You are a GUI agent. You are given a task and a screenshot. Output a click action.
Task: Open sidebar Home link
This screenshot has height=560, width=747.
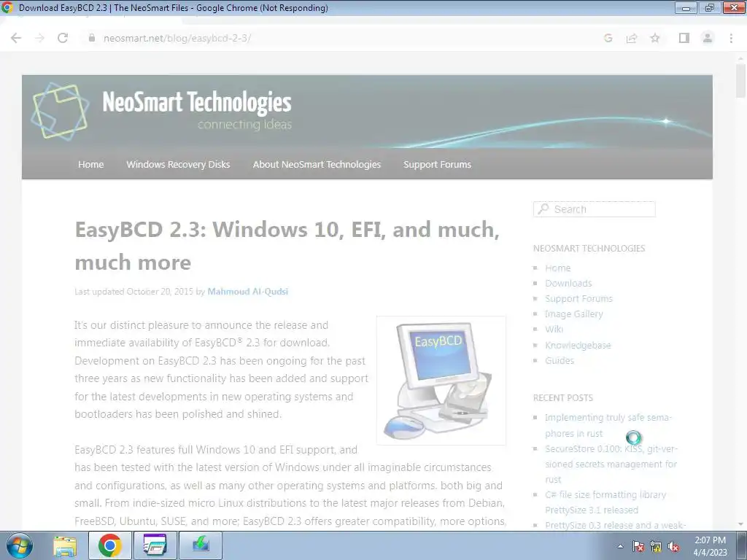558,268
